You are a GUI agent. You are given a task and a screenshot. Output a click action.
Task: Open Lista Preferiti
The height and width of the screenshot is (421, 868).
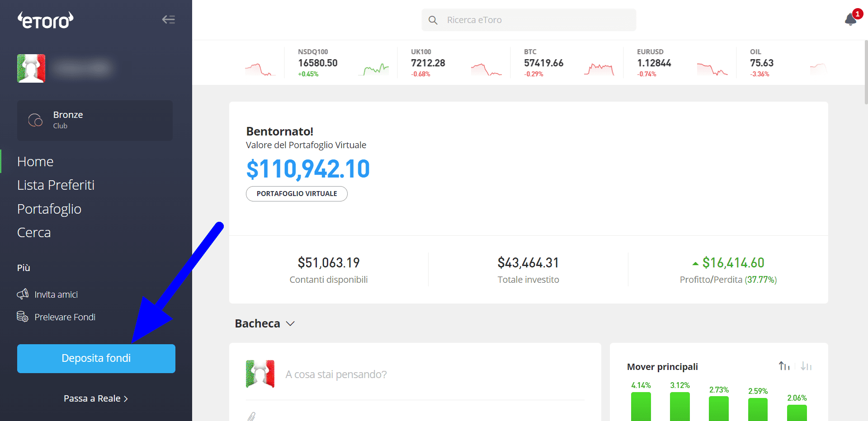pos(56,185)
